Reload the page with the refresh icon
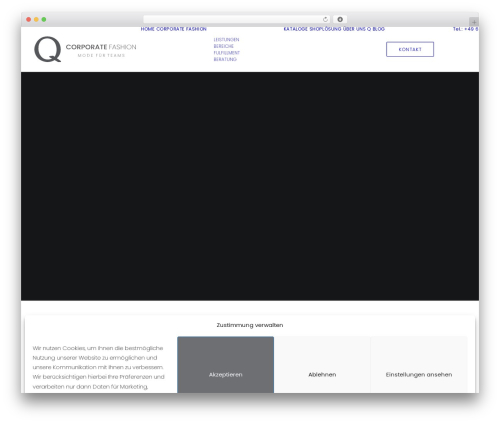Screen dimensions: 500x423 point(325,19)
